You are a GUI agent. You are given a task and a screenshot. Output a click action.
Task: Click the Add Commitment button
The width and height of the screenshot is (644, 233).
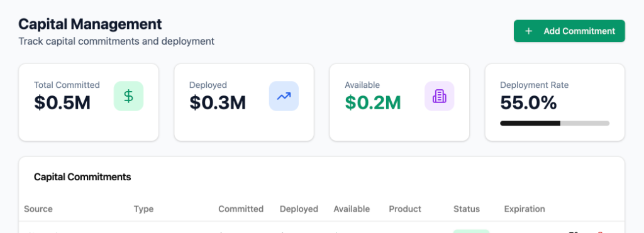click(x=569, y=31)
